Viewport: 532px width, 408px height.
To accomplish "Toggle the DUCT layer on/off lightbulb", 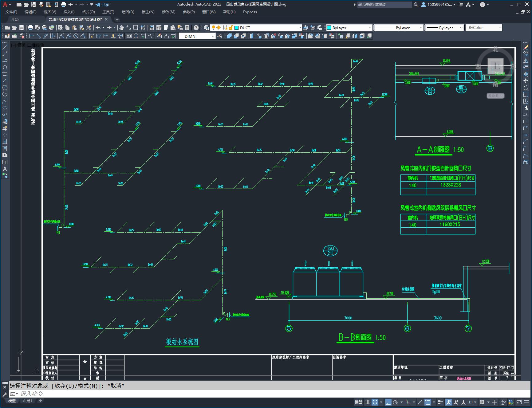I will [213, 28].
